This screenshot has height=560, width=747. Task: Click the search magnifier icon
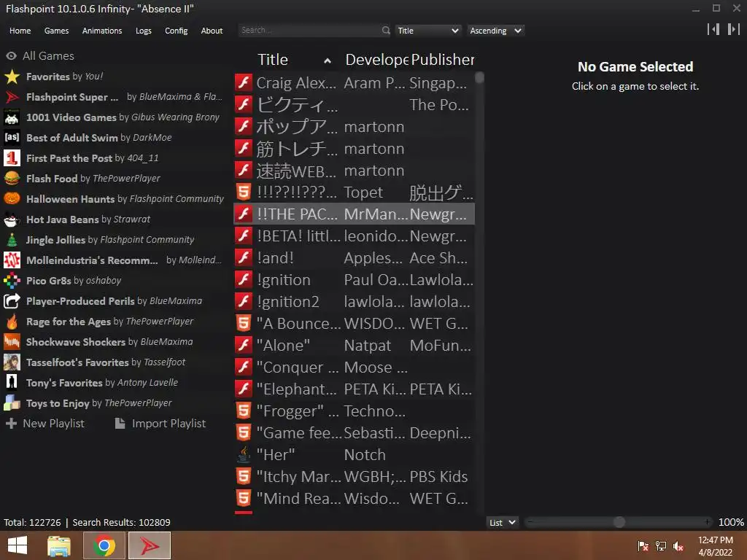(x=385, y=31)
